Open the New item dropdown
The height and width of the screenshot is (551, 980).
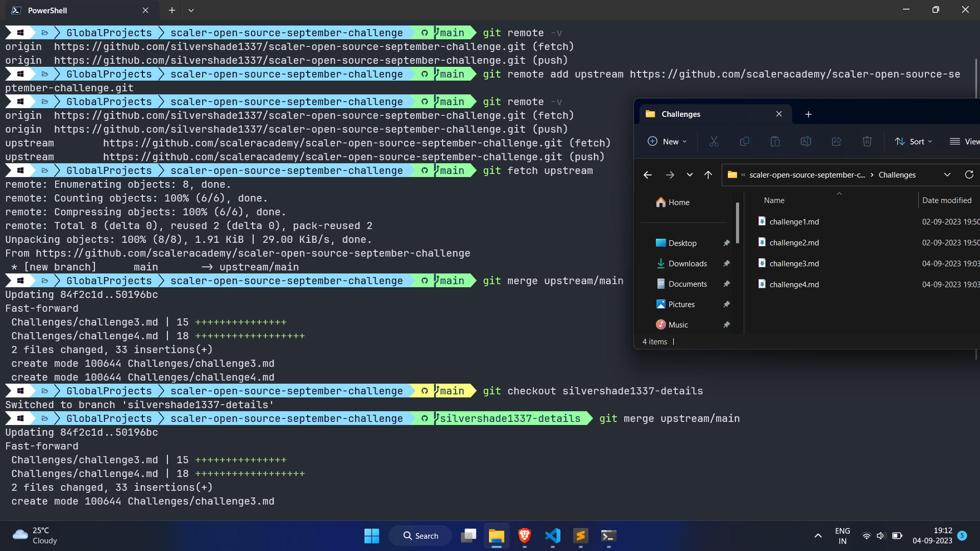pos(667,141)
